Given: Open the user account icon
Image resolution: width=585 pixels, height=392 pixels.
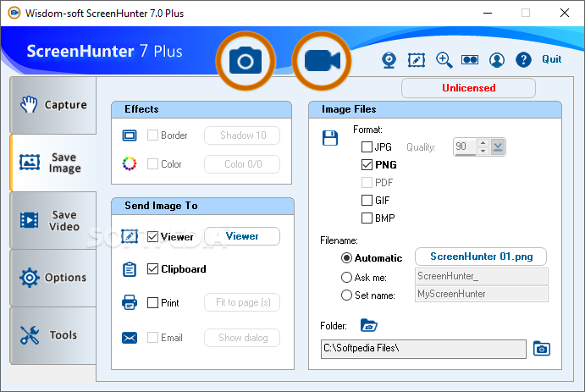Looking at the screenshot, I should [x=497, y=59].
